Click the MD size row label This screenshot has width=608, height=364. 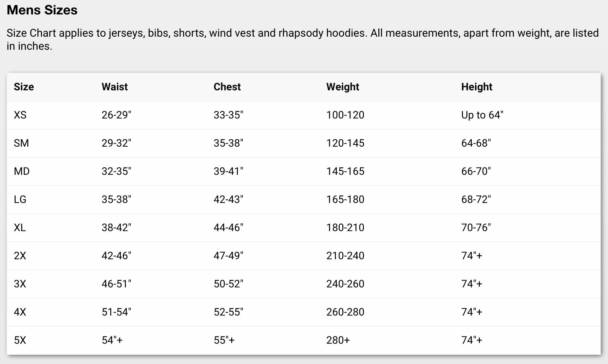[22, 171]
